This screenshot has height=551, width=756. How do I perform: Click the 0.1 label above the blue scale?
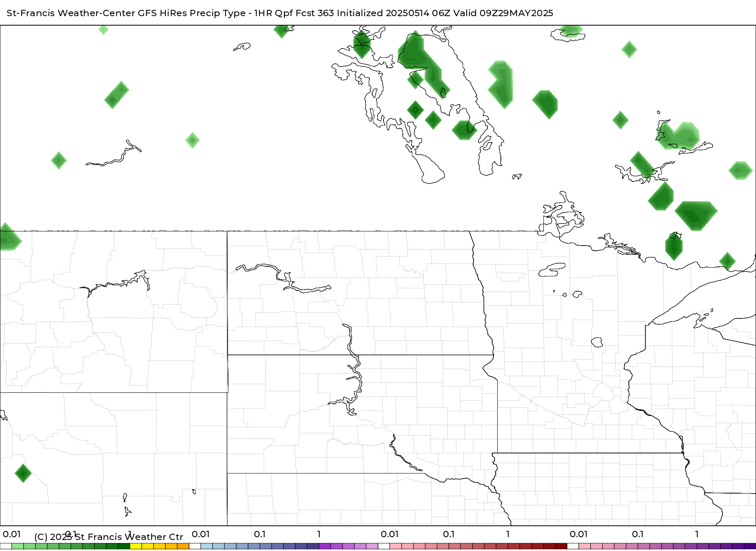pyautogui.click(x=260, y=534)
